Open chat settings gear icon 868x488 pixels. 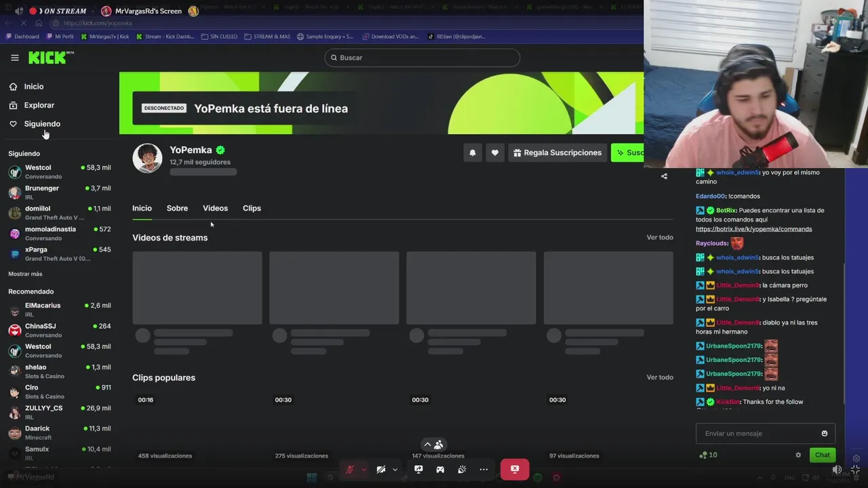[x=798, y=455]
